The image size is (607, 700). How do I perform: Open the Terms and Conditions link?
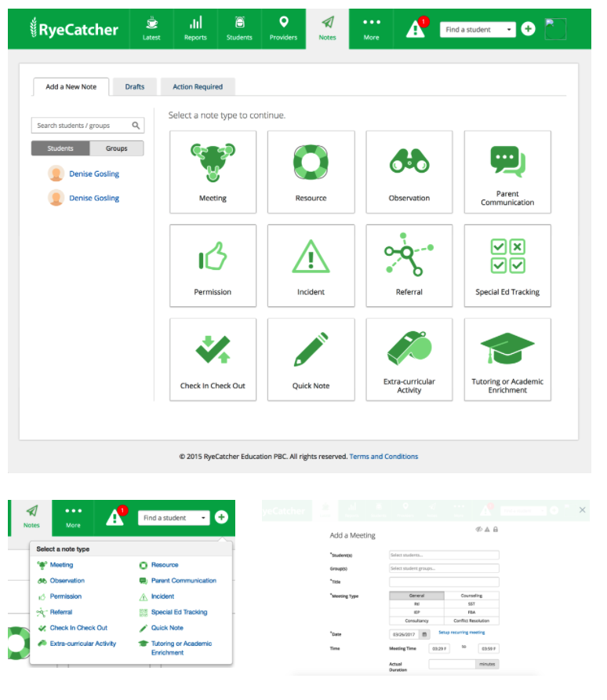[x=383, y=456]
